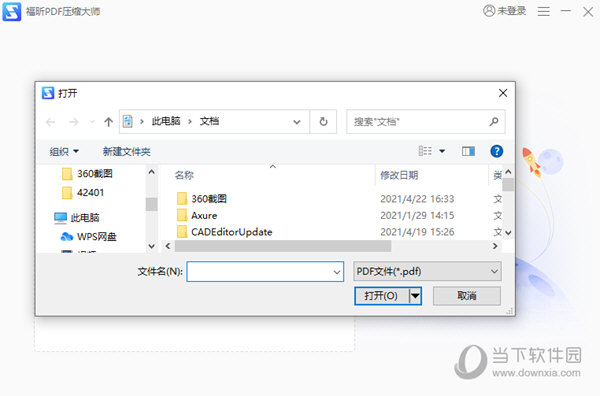Screen dimensions: 600x396
Task: Go forward with the right arrow
Action: tap(73, 122)
